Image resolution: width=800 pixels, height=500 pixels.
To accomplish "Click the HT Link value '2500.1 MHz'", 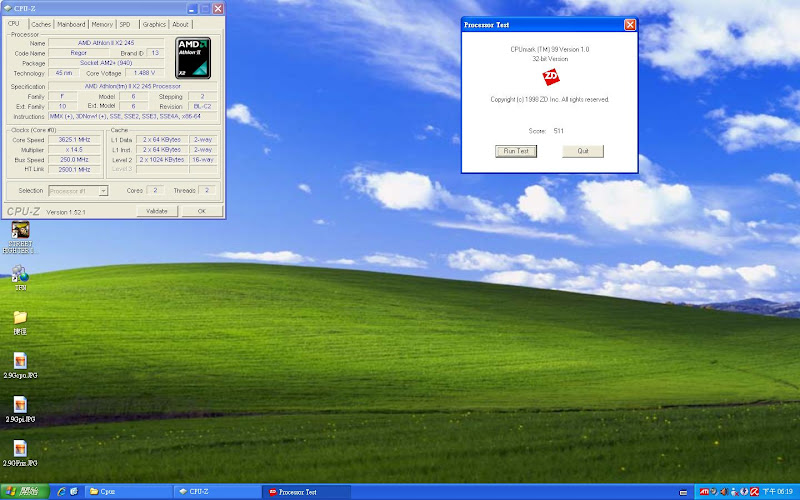I will (74, 169).
